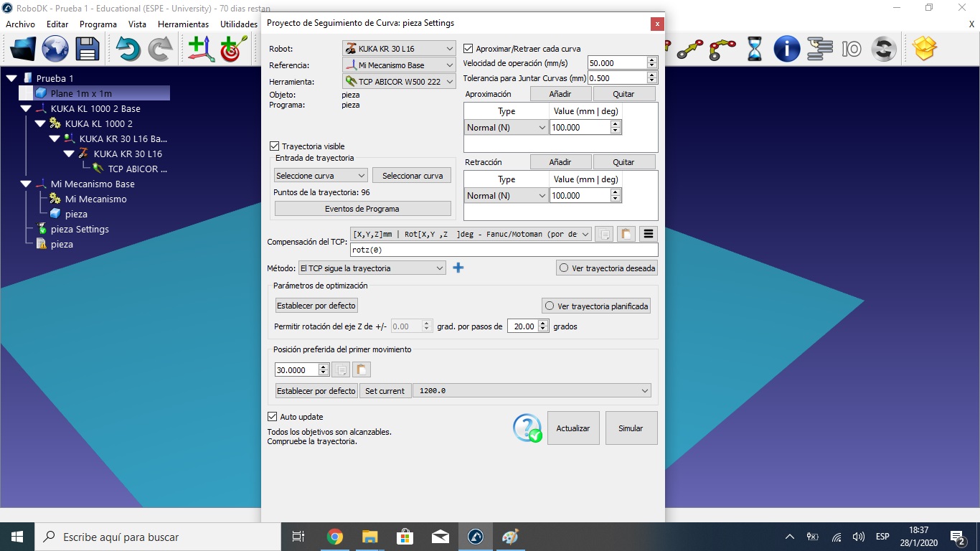Click the Add reference frame icon
The image size is (980, 551).
point(201,49)
